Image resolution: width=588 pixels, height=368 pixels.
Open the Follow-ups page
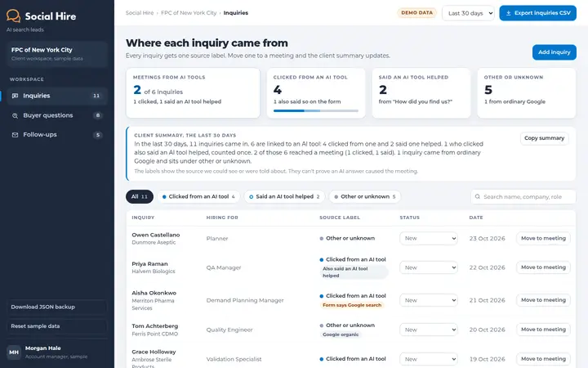click(57, 134)
